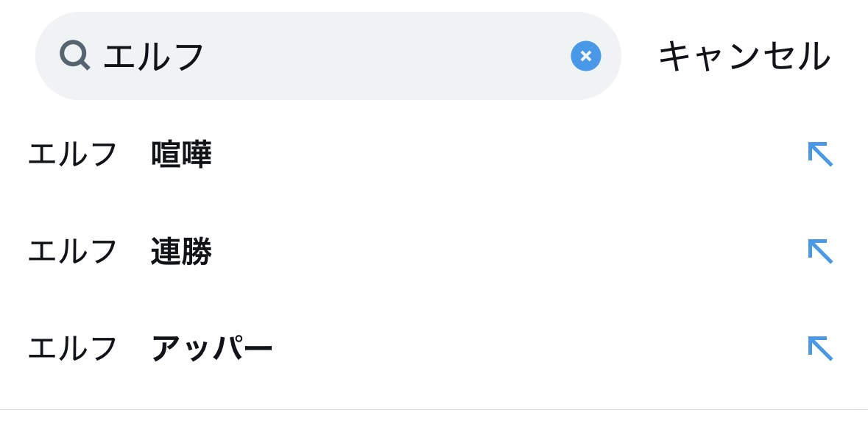The height and width of the screenshot is (421, 868).
Task: Click the エルフ prefix in the 連勝 row
Action: (x=73, y=252)
